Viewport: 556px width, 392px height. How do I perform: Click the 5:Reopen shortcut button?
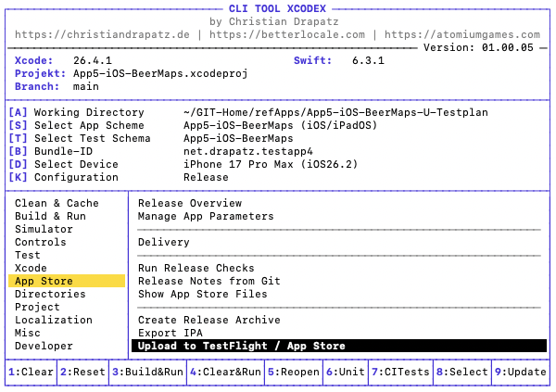pos(294,372)
